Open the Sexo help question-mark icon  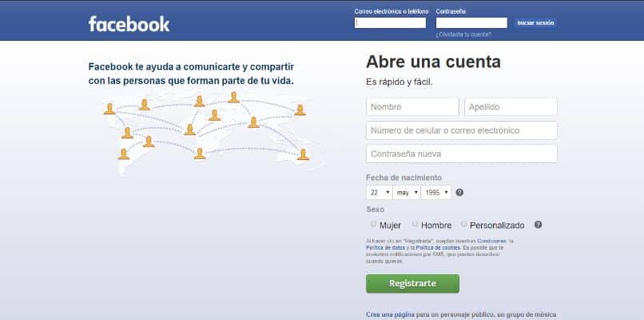(538, 225)
